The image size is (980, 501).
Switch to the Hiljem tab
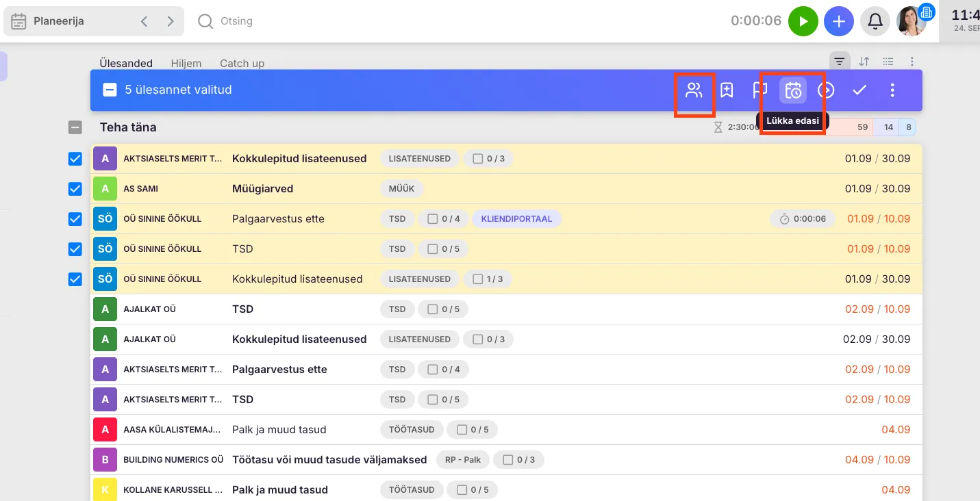186,63
